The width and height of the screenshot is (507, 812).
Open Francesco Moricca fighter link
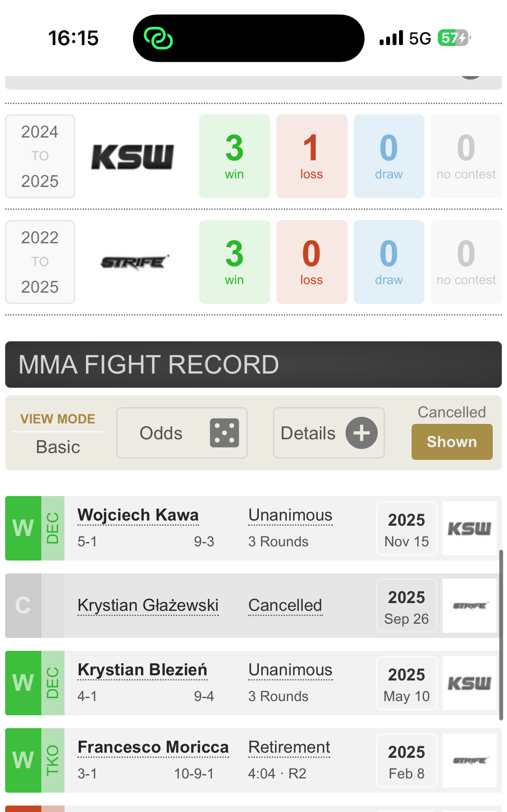(153, 747)
